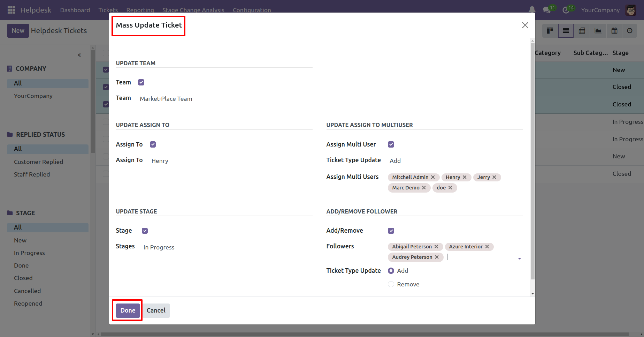Click the user avatar picture
The height and width of the screenshot is (337, 644).
631,10
